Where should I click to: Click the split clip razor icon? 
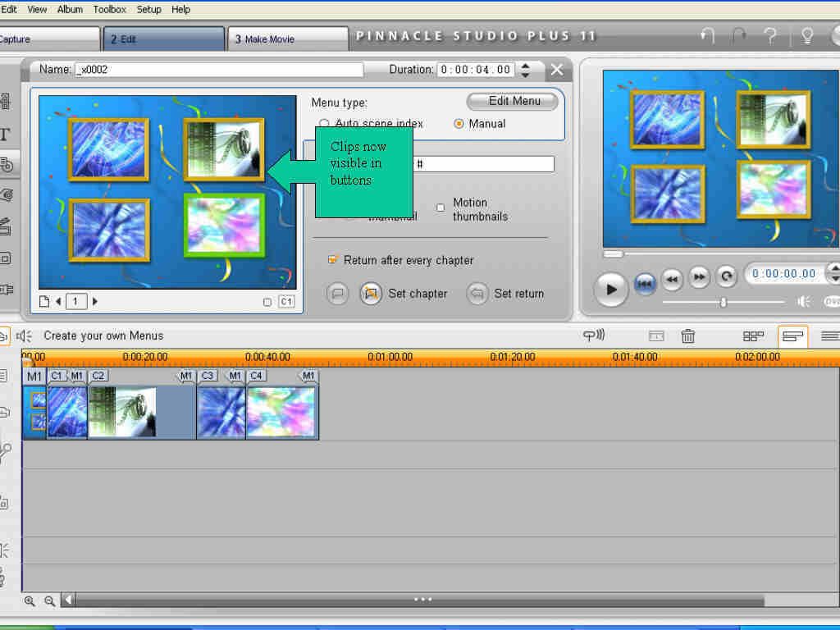656,336
